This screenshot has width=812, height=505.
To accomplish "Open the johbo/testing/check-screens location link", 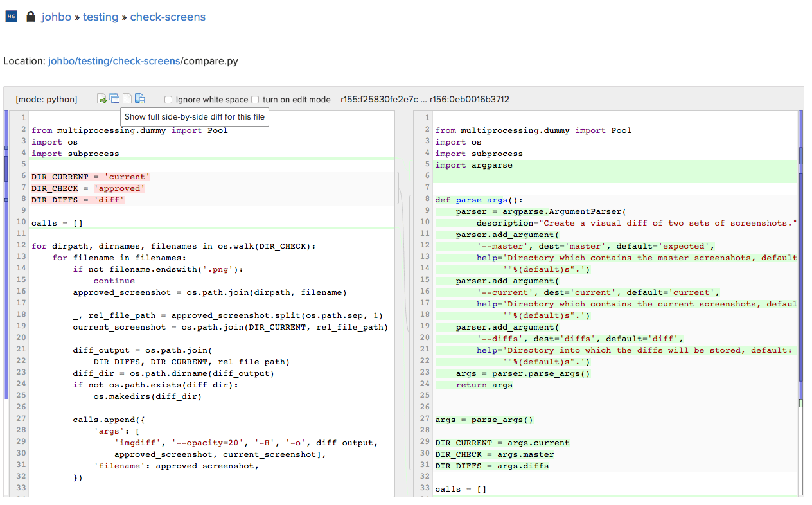I will (114, 61).
